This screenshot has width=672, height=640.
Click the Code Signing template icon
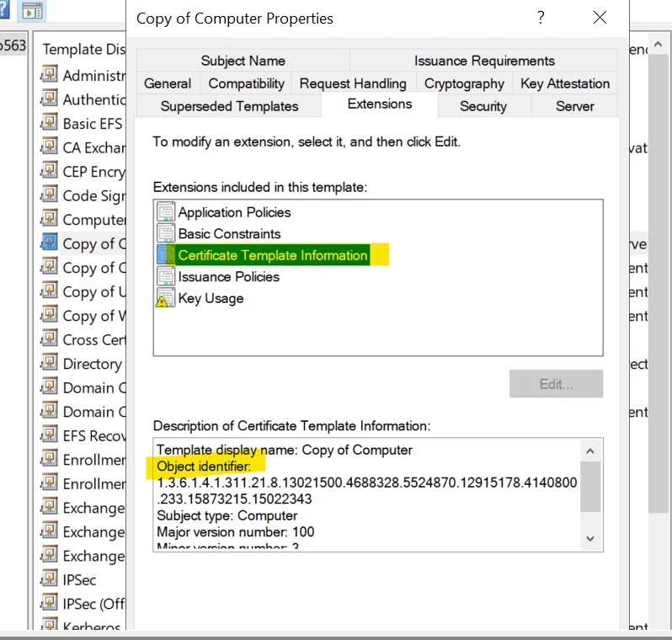point(50,194)
